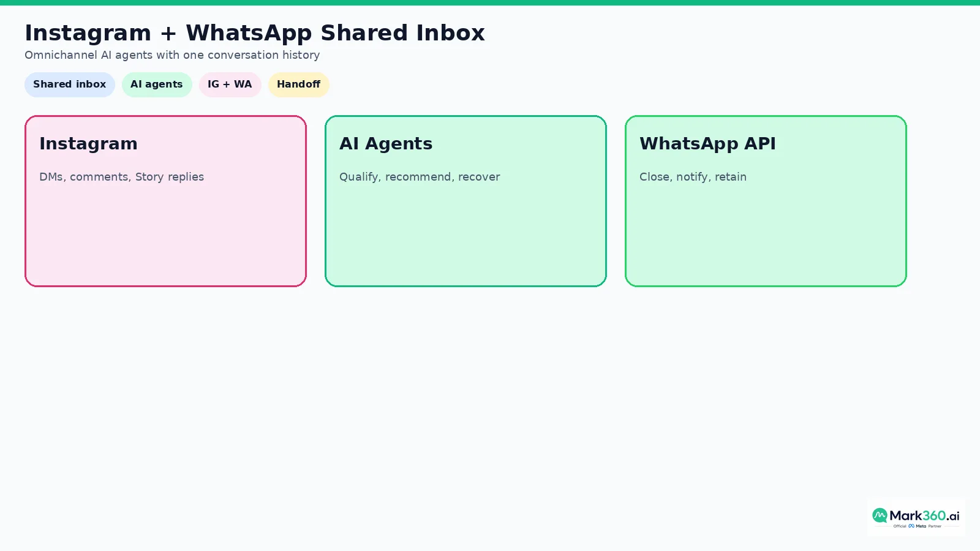The image size is (980, 551).
Task: Select the Handoff pill tag
Action: 299,84
